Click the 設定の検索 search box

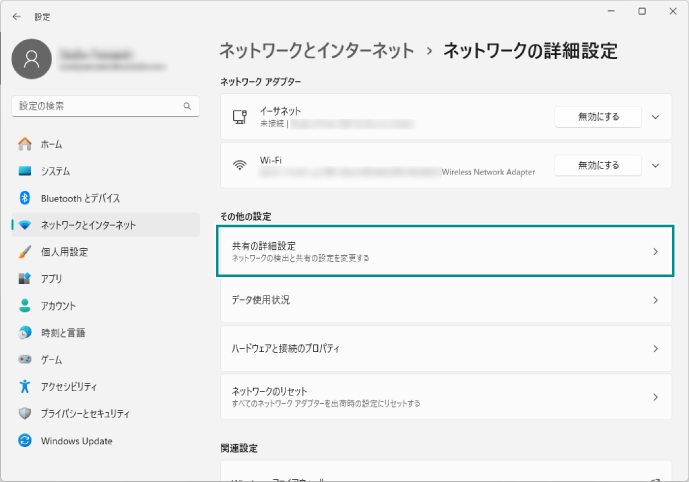[98, 106]
